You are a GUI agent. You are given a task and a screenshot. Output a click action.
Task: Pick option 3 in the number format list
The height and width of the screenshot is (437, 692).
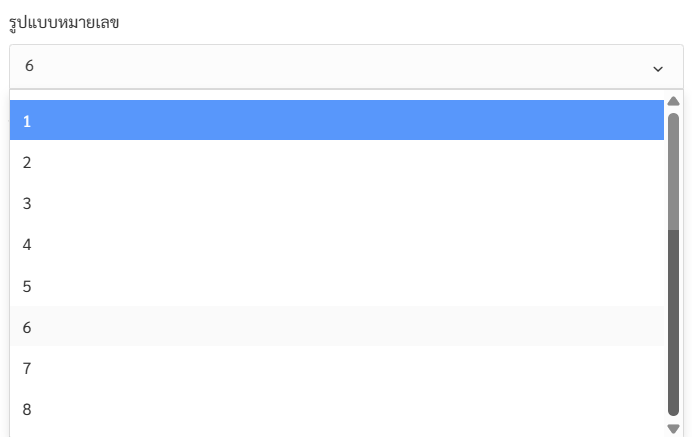337,203
